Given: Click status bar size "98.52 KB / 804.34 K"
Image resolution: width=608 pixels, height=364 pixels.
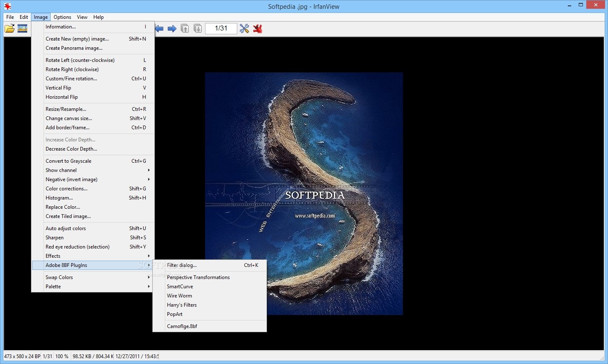Looking at the screenshot, I should coord(93,356).
